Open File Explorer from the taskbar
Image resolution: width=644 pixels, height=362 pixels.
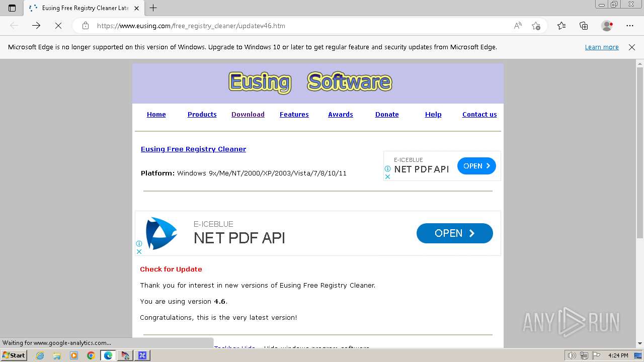click(x=57, y=355)
